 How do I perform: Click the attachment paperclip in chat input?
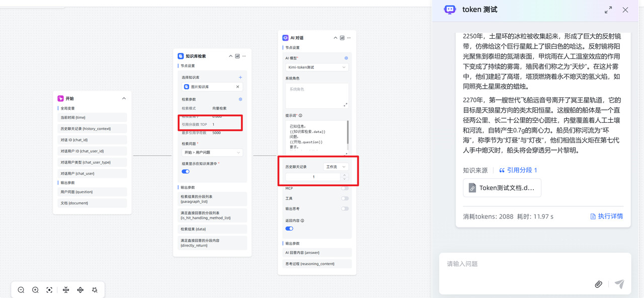click(x=598, y=284)
